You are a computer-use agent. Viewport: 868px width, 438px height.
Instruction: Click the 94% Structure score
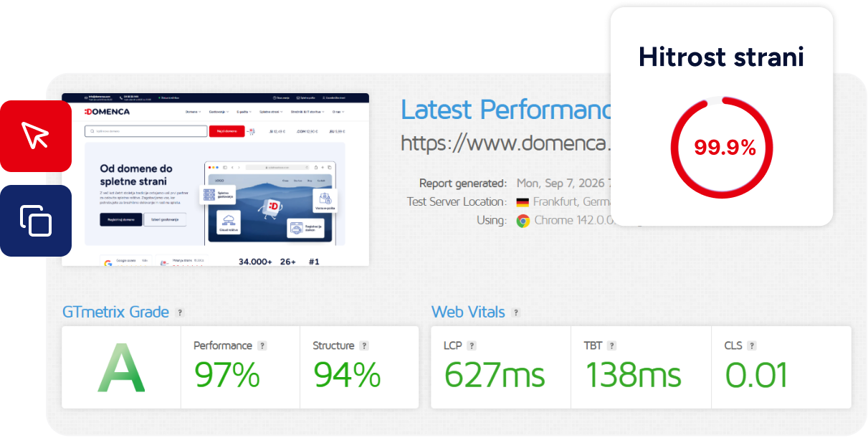point(347,375)
